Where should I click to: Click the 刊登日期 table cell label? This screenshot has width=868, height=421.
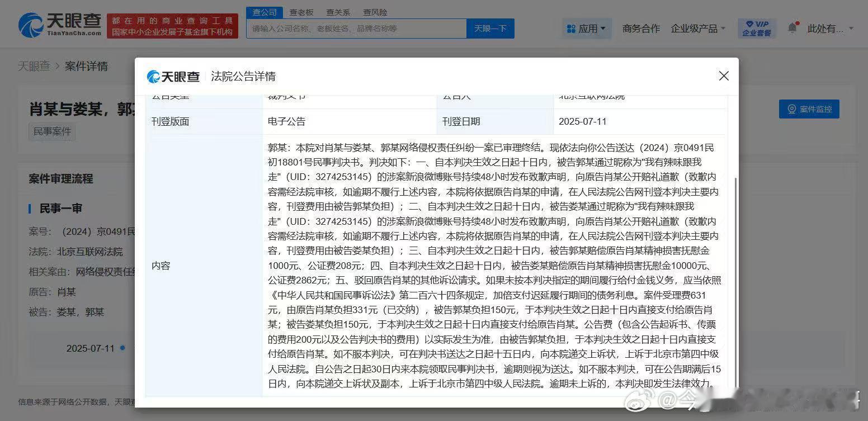tap(461, 121)
